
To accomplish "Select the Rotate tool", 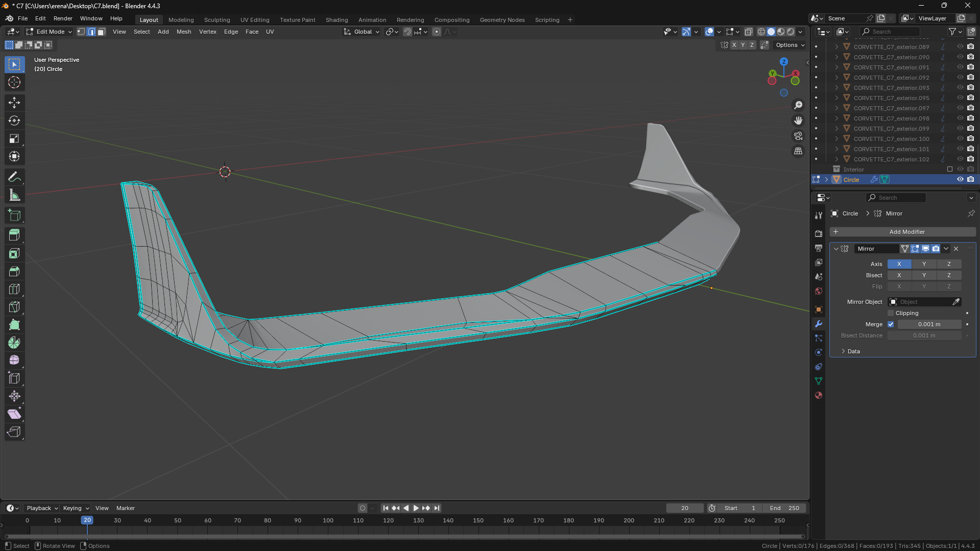I will pos(14,121).
